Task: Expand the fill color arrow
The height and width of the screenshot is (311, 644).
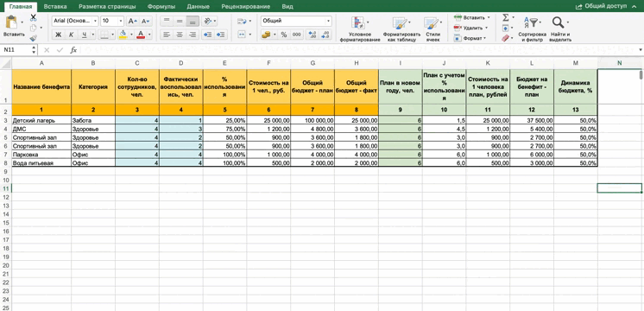Action: [131, 35]
